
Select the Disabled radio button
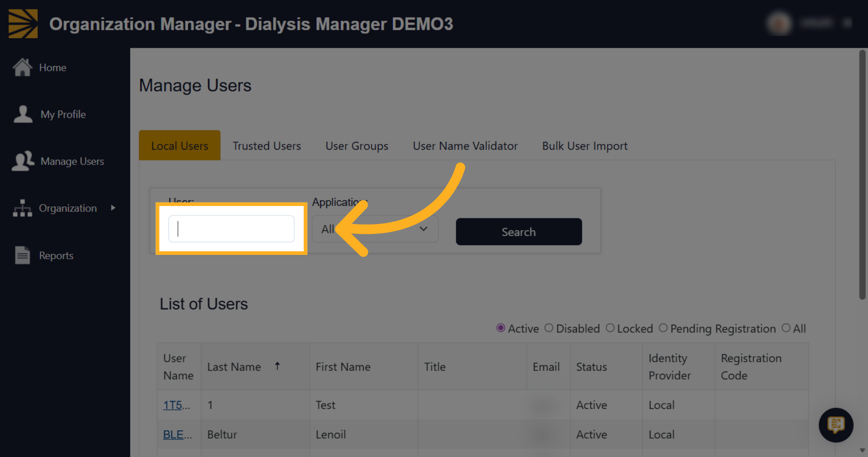click(x=549, y=328)
